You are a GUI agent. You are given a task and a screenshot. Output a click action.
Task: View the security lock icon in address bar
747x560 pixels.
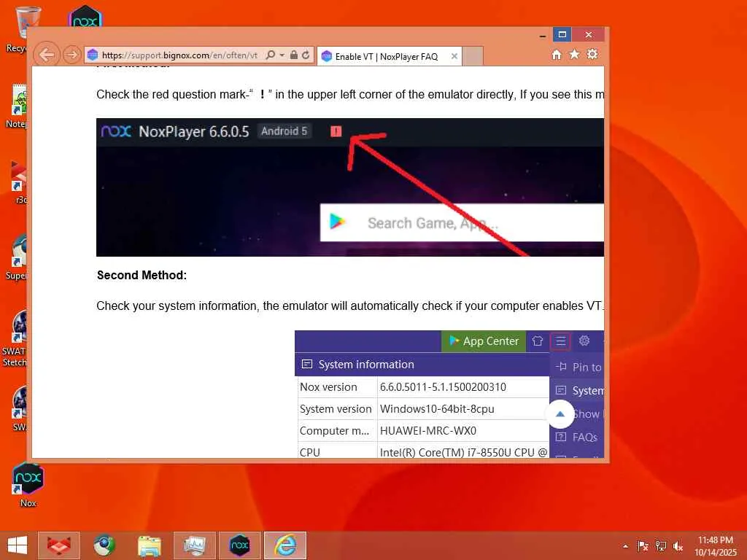tap(294, 55)
